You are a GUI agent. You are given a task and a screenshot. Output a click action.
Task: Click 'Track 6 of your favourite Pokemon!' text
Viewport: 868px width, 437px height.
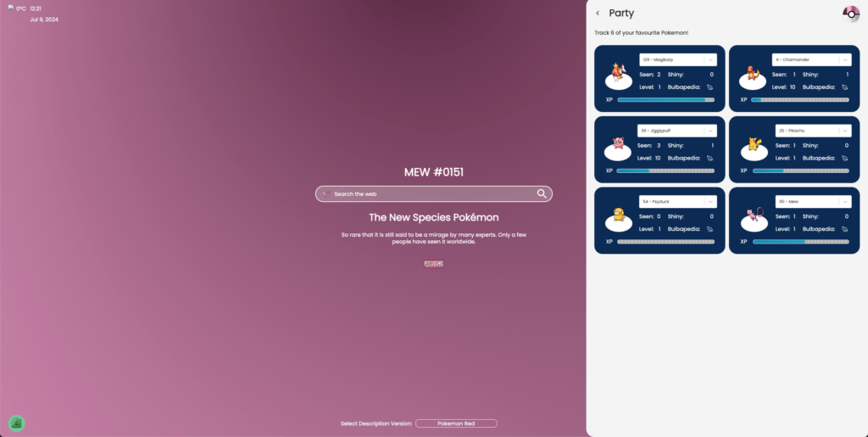click(641, 33)
